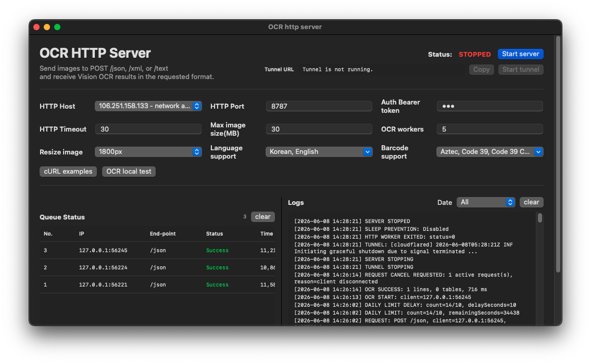Select queue row 127.0.0.1:56221
The height and width of the screenshot is (364, 591).
pos(157,284)
